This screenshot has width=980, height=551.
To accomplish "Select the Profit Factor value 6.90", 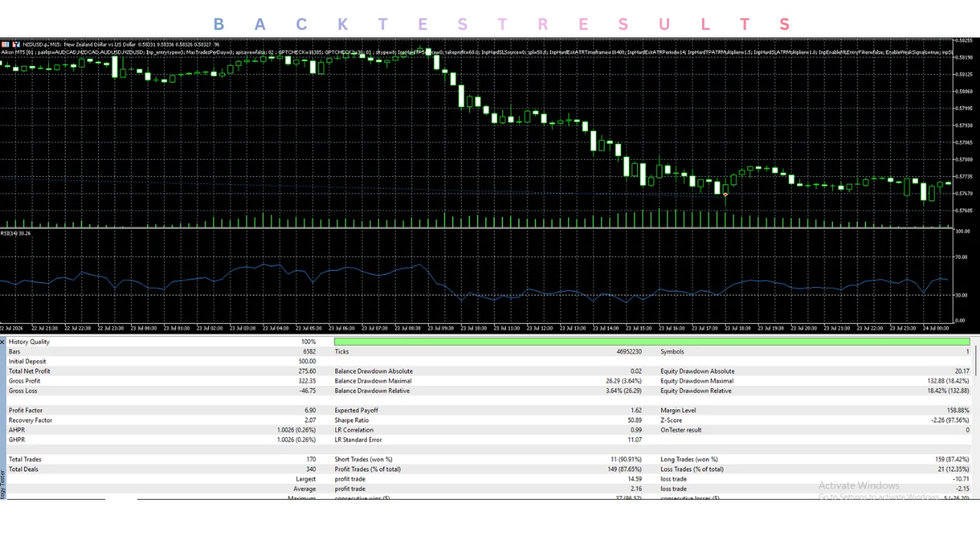I will pyautogui.click(x=310, y=410).
